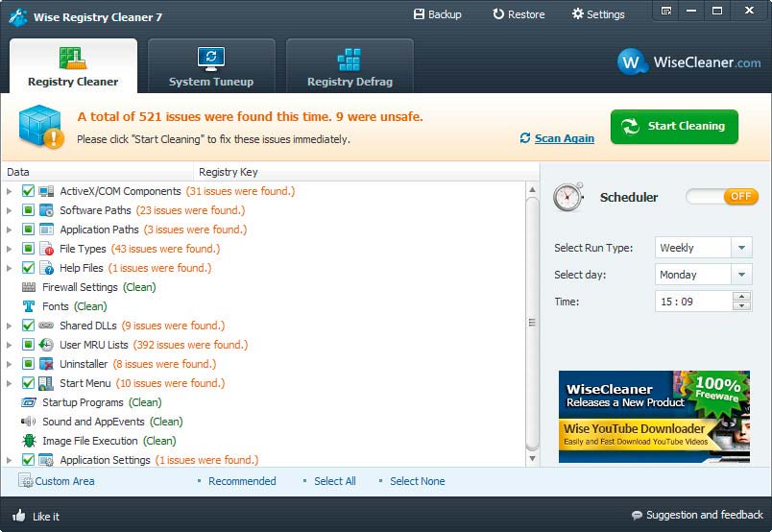
Task: Open Settings from the top toolbar
Action: coord(597,14)
